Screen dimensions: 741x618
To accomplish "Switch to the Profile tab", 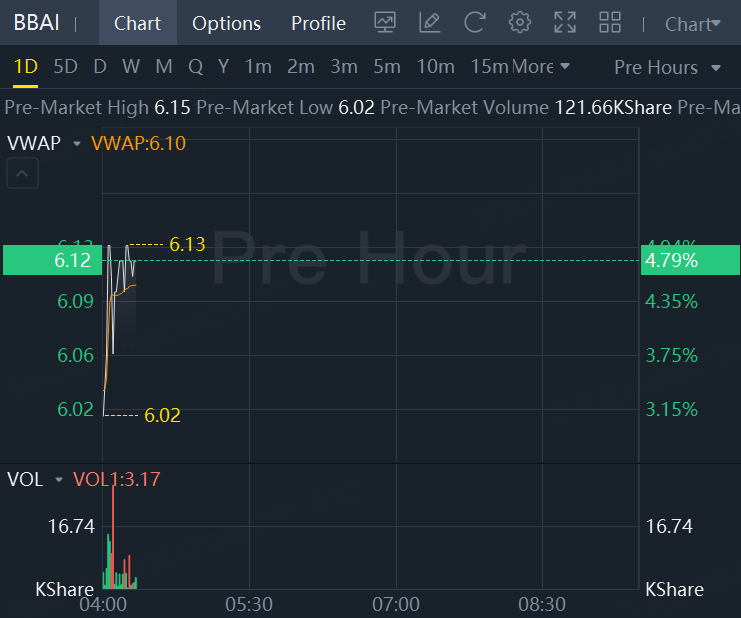I will coord(318,23).
